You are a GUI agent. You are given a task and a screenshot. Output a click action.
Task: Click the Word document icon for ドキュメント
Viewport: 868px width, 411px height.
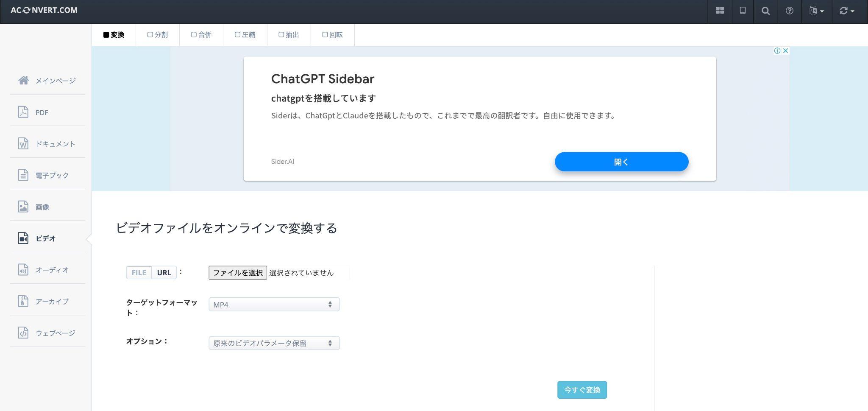point(23,143)
